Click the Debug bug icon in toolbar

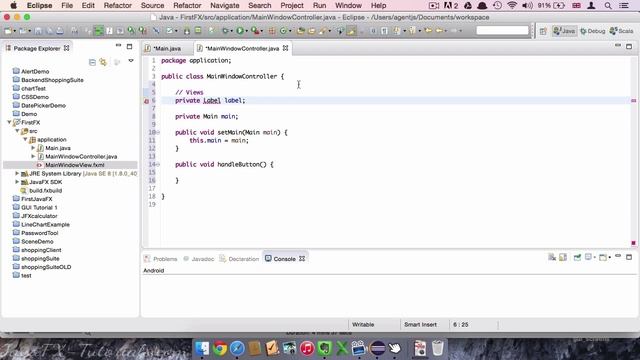click(225, 31)
